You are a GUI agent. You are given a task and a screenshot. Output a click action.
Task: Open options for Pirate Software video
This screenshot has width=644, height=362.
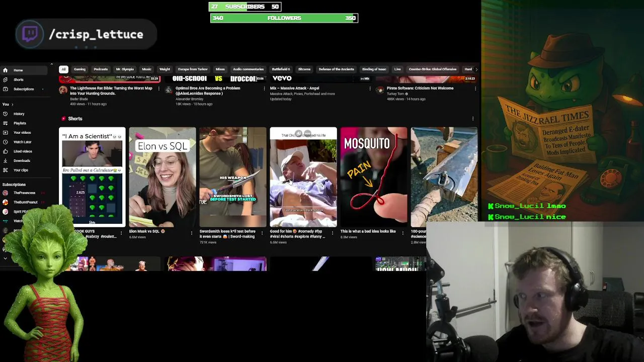(x=475, y=88)
